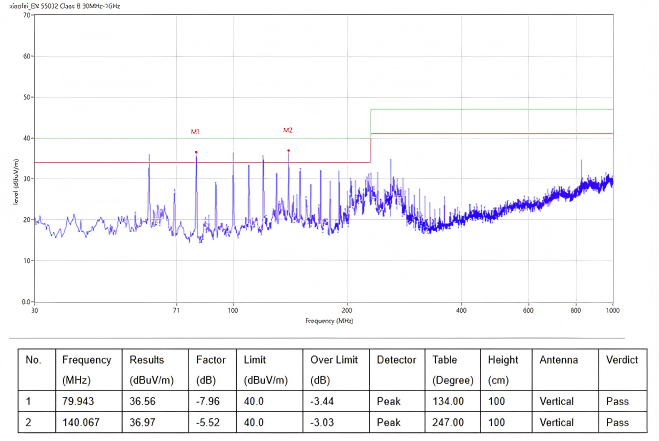The width and height of the screenshot is (659, 441).
Task: Select table degree value 134.00
Action: [448, 401]
